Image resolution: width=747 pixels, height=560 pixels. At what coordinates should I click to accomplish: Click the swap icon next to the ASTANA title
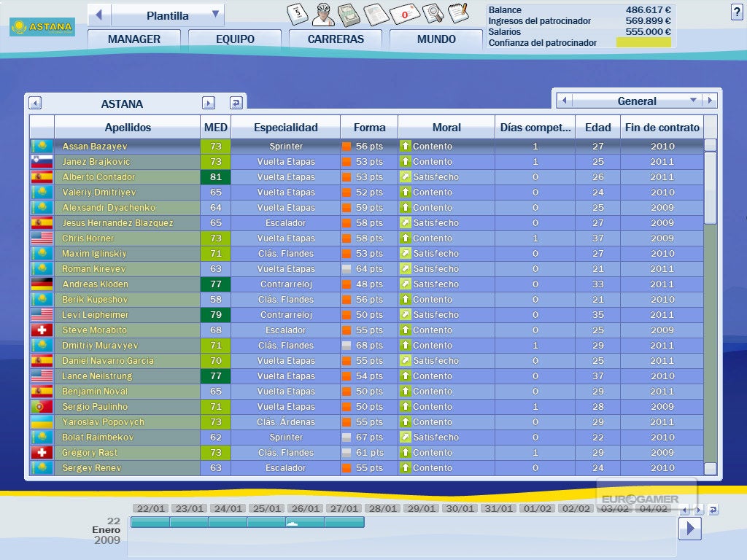tap(236, 103)
